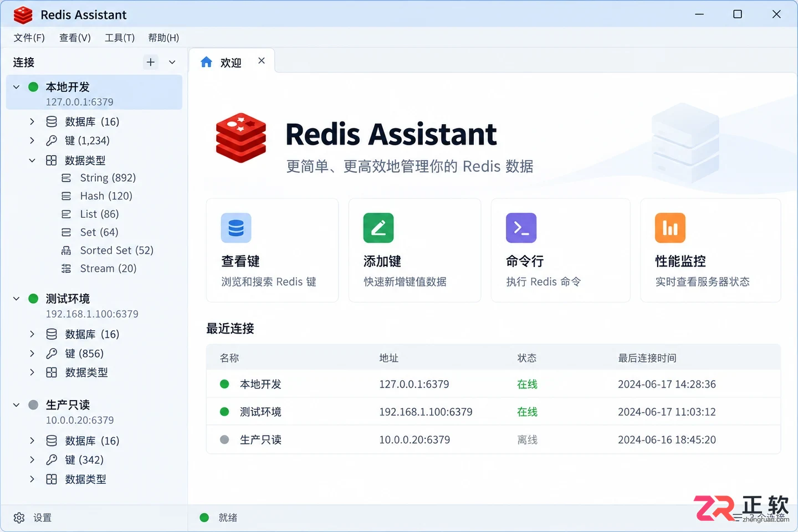Select 本地开发 row in recent connections
Screen dimensions: 798x532
[x=493, y=384]
